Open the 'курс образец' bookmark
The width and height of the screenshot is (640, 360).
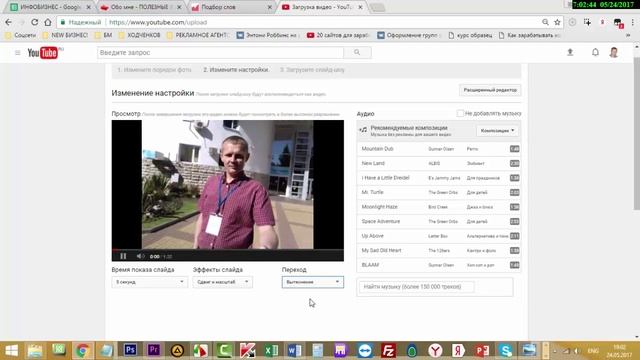tap(470, 36)
